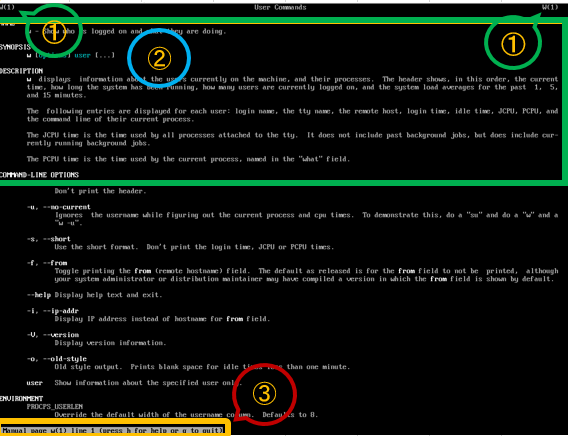Click the '-f, --from' option entry
Image resolution: width=568 pixels, height=436 pixels.
point(47,263)
